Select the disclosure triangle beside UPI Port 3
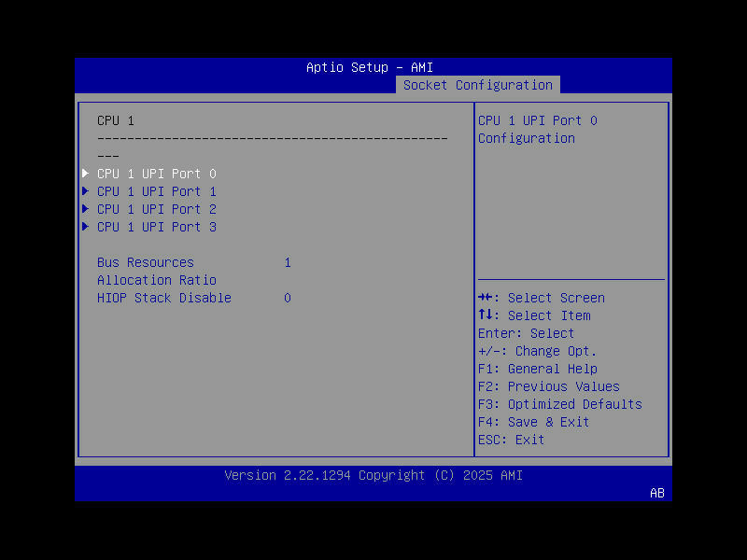747x560 pixels. click(85, 226)
